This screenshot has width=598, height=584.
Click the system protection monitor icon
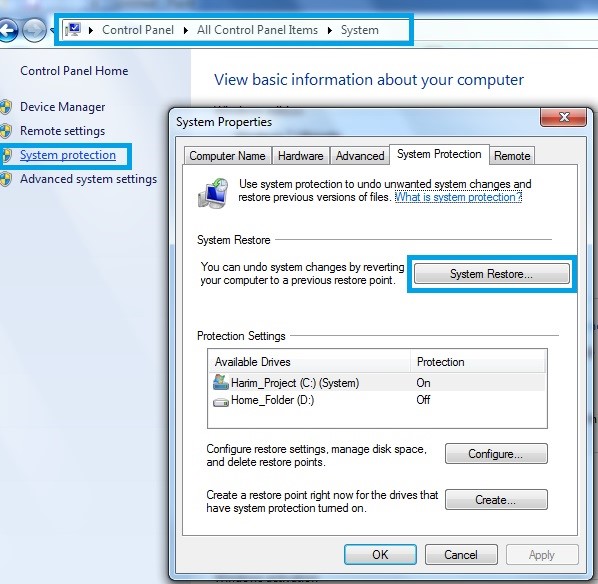[x=213, y=193]
